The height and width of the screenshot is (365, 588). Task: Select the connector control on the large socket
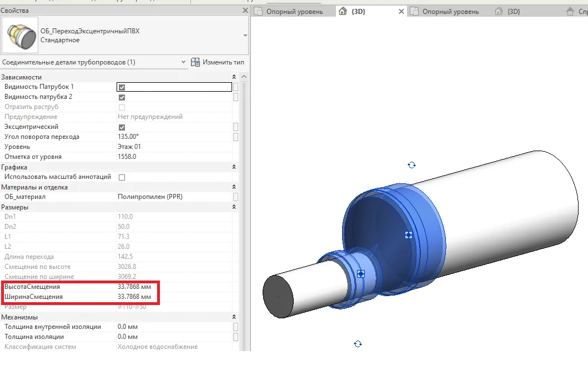pos(409,235)
